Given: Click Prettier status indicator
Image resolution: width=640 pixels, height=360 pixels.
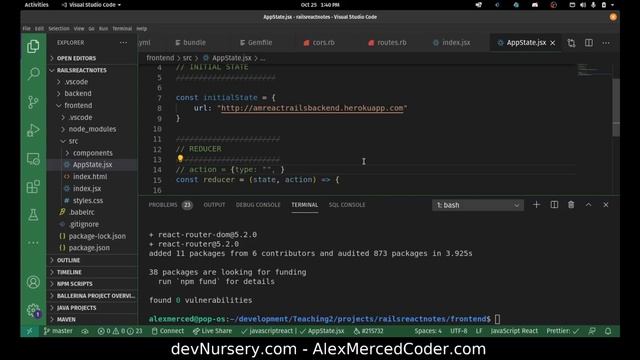Looking at the screenshot, I should [562, 331].
